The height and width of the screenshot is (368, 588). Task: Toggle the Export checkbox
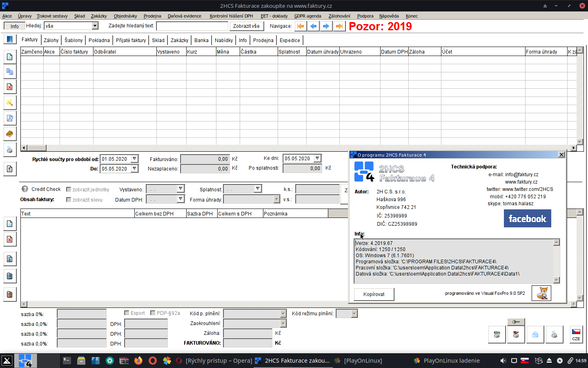coord(127,313)
